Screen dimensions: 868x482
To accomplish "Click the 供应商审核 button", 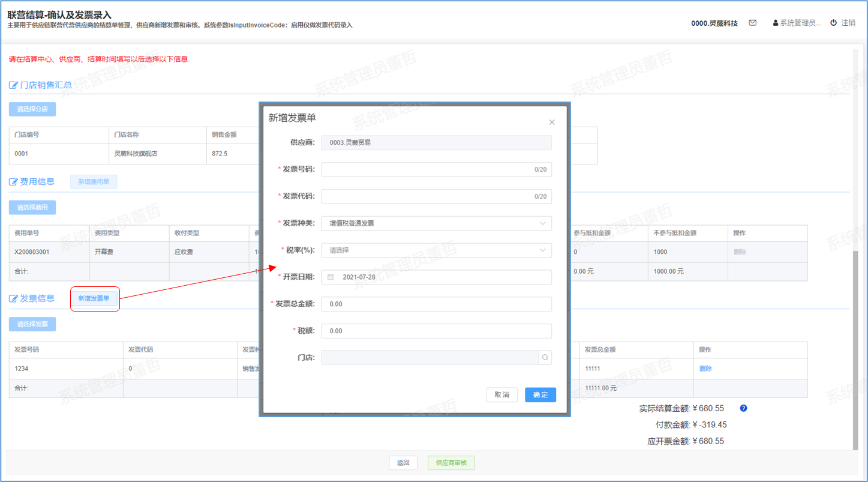I will (451, 463).
